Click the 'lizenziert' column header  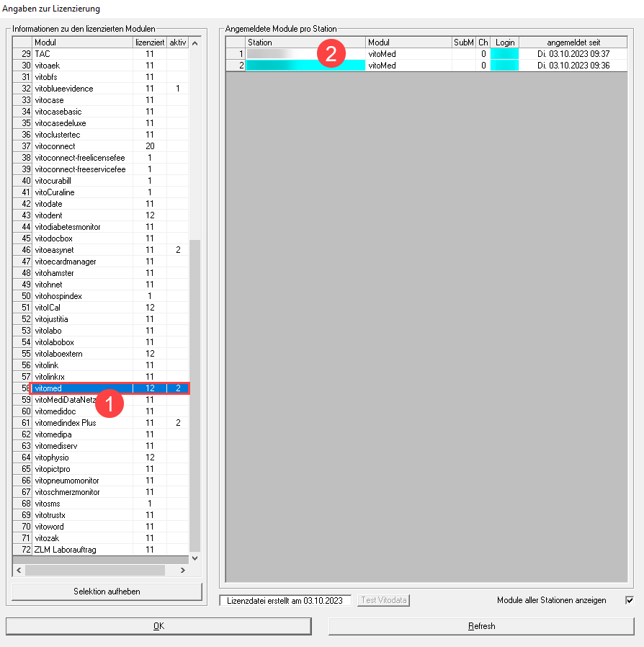[150, 43]
